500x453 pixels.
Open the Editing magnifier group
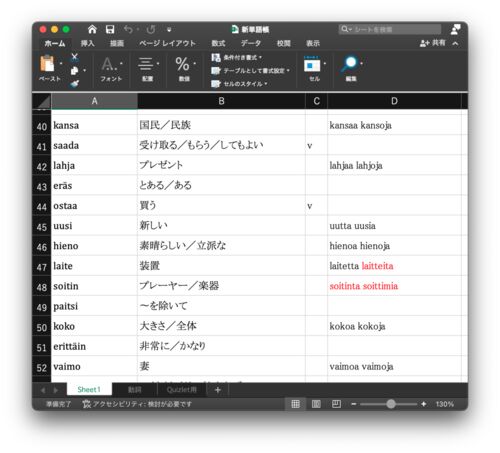pos(351,69)
